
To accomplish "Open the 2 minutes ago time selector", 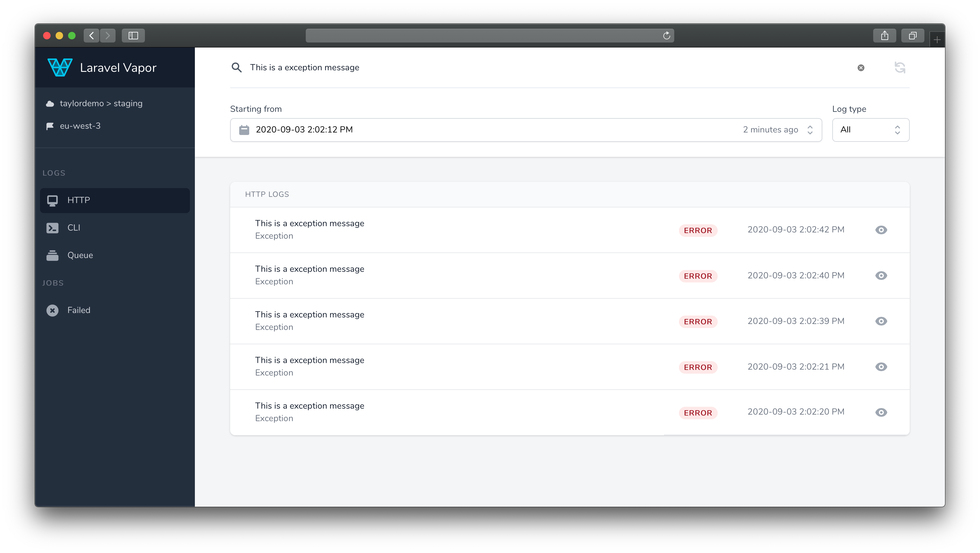I will click(778, 130).
